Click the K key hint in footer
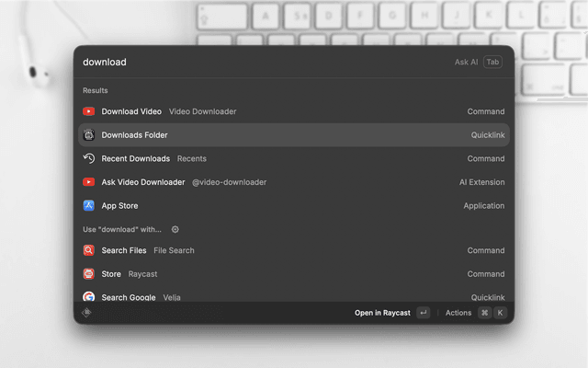Image resolution: width=588 pixels, height=368 pixels. (x=501, y=313)
